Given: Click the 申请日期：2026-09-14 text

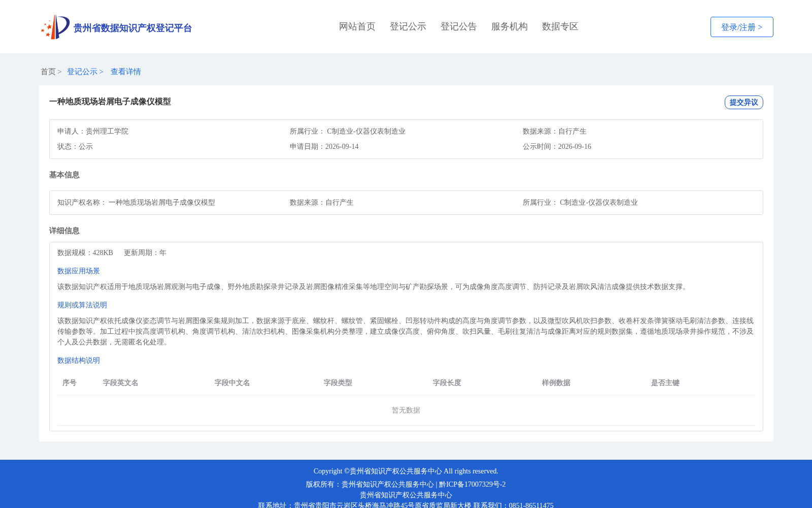Looking at the screenshot, I should pyautogui.click(x=324, y=146).
